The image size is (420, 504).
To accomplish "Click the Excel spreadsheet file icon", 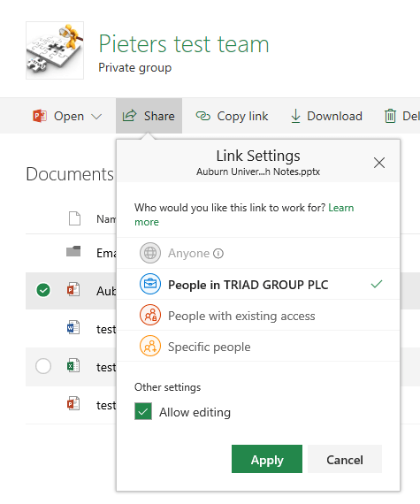I will (x=73, y=365).
